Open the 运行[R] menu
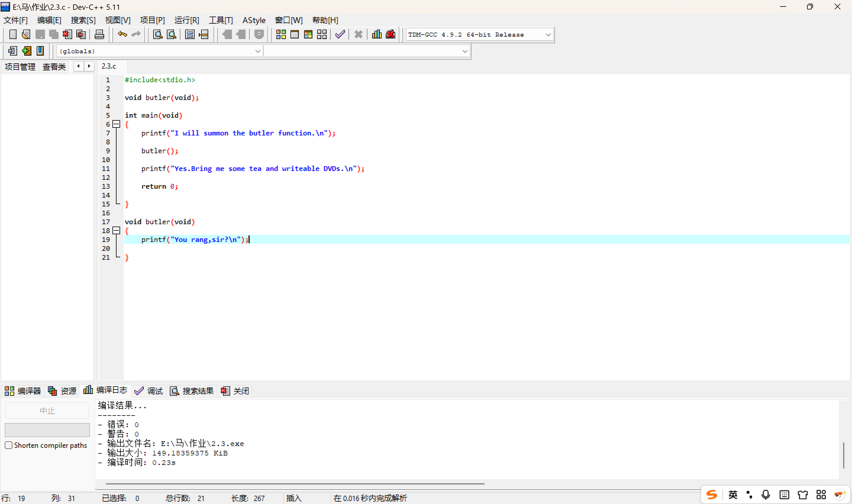Image resolution: width=852 pixels, height=504 pixels. point(186,20)
